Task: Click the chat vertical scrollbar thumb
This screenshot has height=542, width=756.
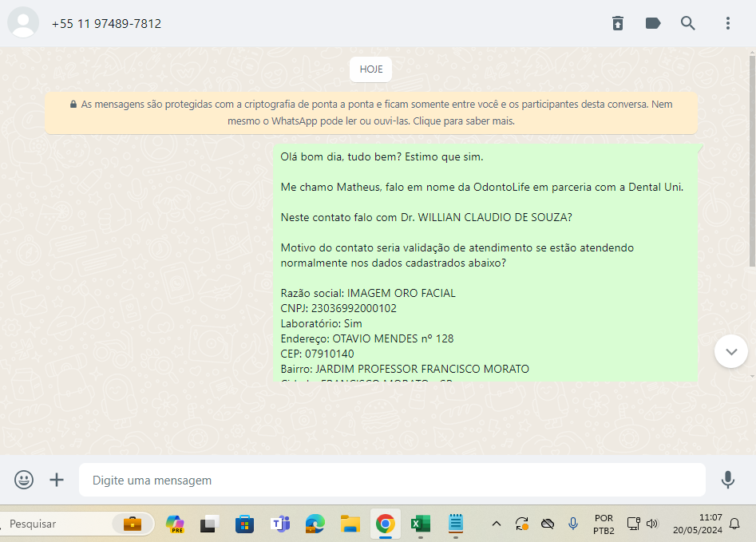Action: pyautogui.click(x=752, y=160)
